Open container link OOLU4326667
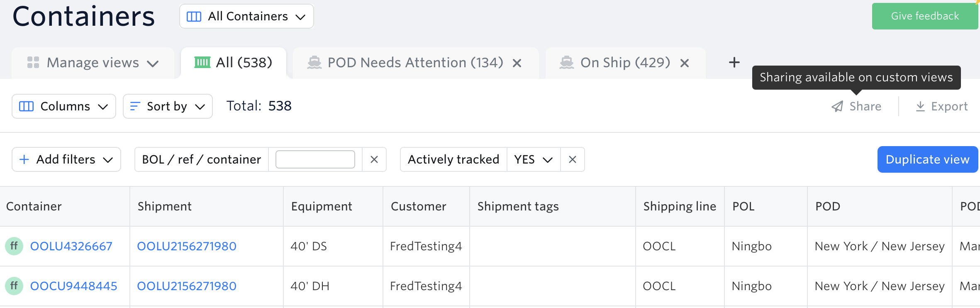Screen dimensions: 980x308 (x=71, y=246)
